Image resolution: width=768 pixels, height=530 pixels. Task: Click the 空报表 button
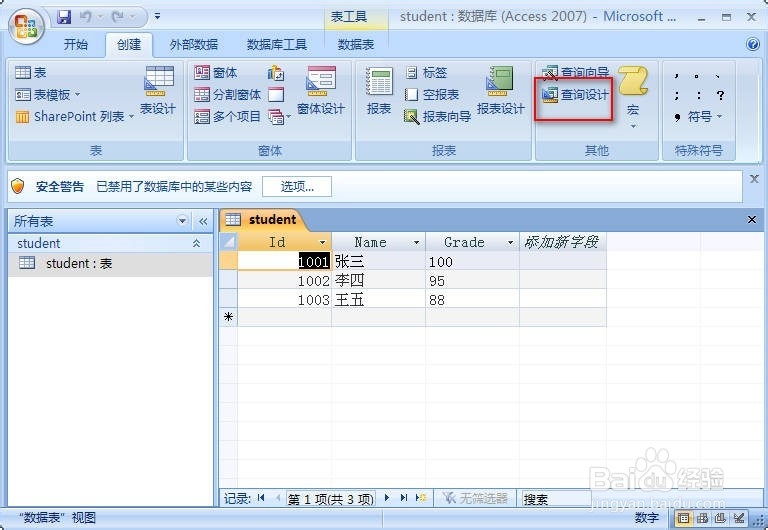tap(432, 95)
